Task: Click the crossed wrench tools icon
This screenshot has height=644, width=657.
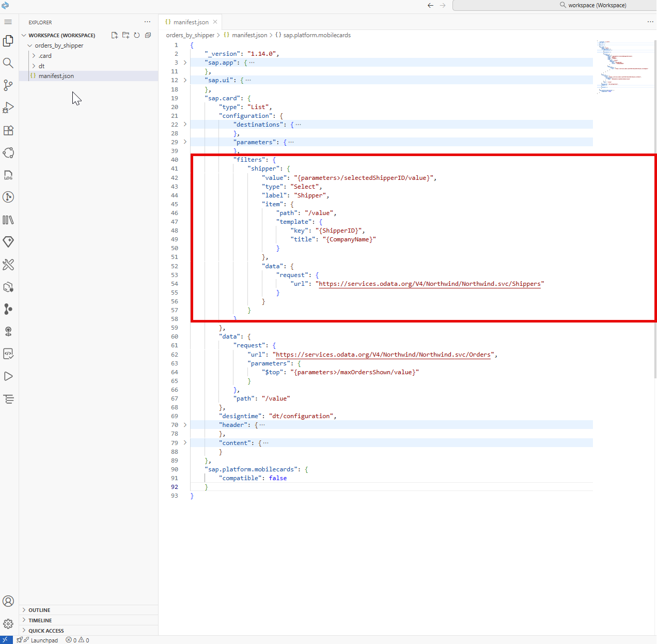Action: click(x=8, y=265)
